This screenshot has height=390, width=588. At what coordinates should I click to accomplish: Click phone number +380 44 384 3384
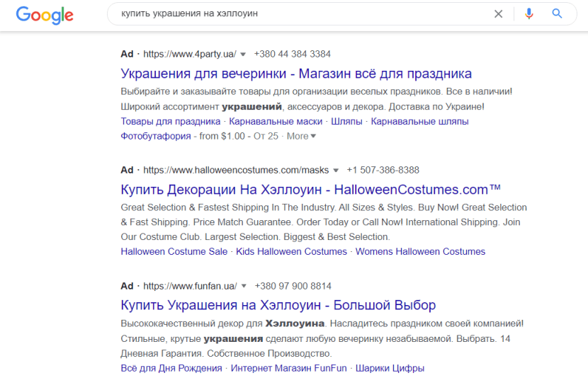(292, 54)
